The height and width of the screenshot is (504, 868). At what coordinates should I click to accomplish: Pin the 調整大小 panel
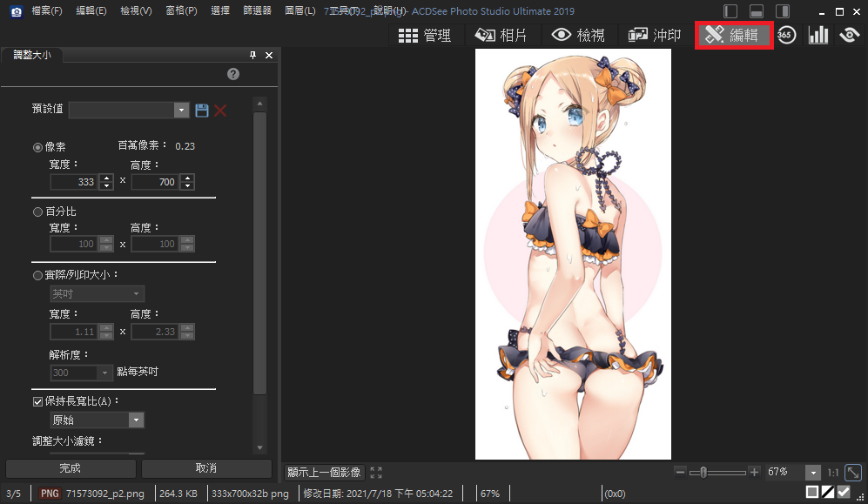click(253, 55)
